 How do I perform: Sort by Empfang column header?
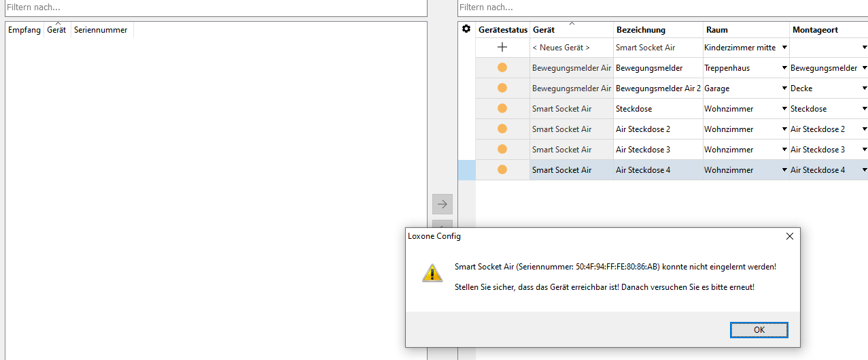coord(24,30)
